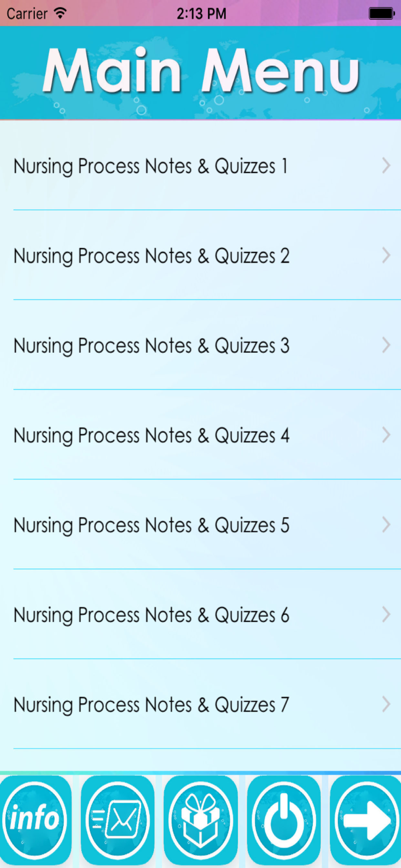Screen dimensions: 401x868
Task: Open Nursing Process Notes & Quizzes 5
Action: (200, 525)
